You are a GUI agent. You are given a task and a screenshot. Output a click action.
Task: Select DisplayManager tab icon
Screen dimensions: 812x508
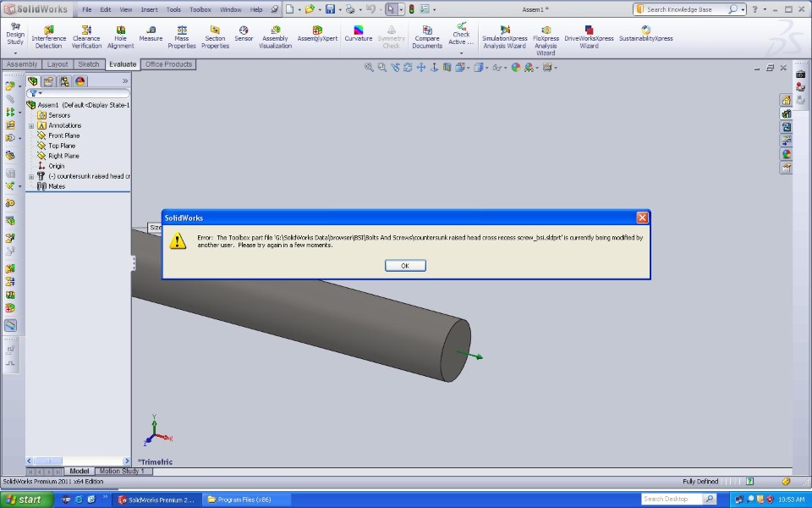tap(80, 81)
